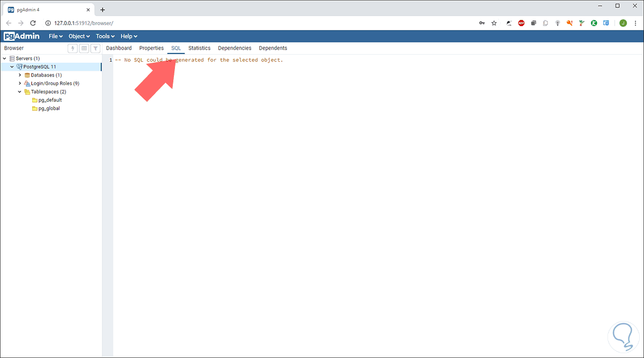Open the Tools menu dropdown

pyautogui.click(x=106, y=36)
